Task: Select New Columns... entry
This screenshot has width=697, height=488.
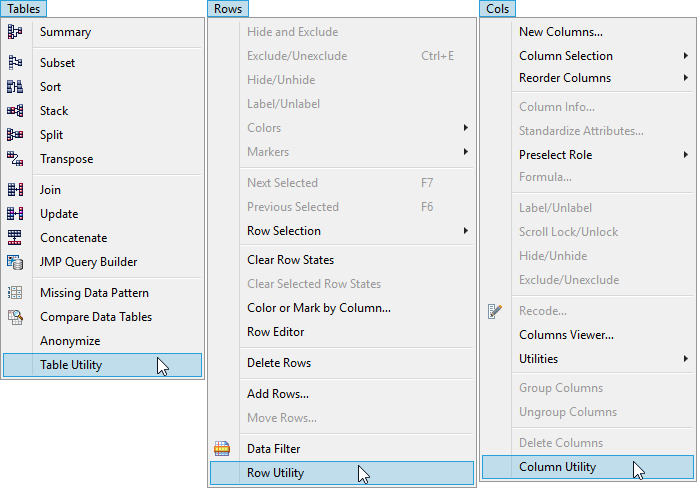Action: (560, 32)
